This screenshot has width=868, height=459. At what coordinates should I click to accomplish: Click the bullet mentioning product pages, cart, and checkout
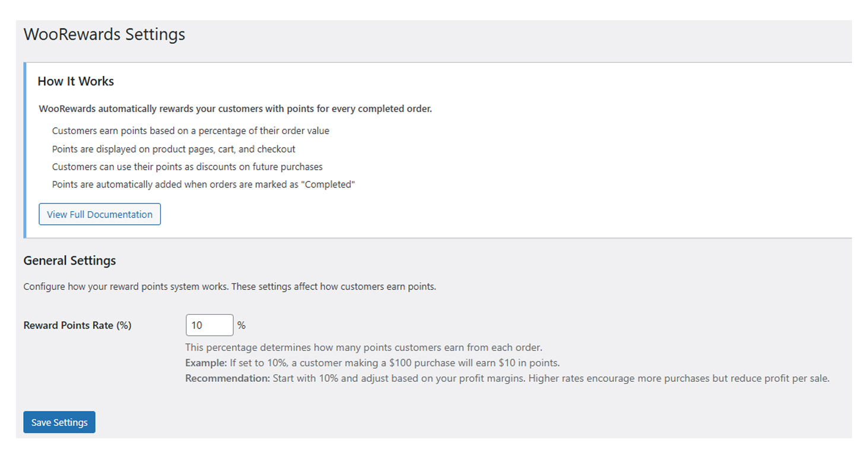tap(173, 149)
